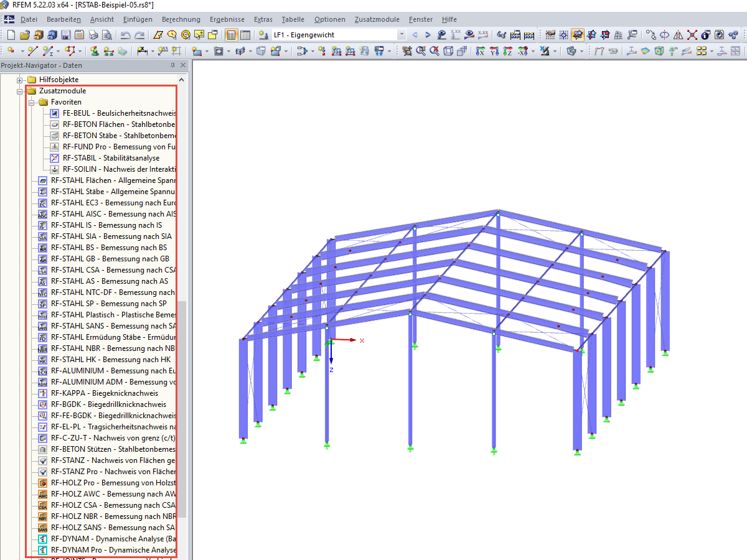Select RF-BETON Flächen module
This screenshot has height=560, width=747.
[120, 124]
